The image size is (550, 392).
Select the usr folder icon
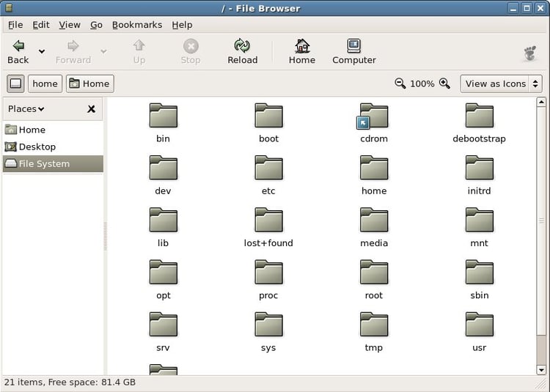(x=479, y=325)
